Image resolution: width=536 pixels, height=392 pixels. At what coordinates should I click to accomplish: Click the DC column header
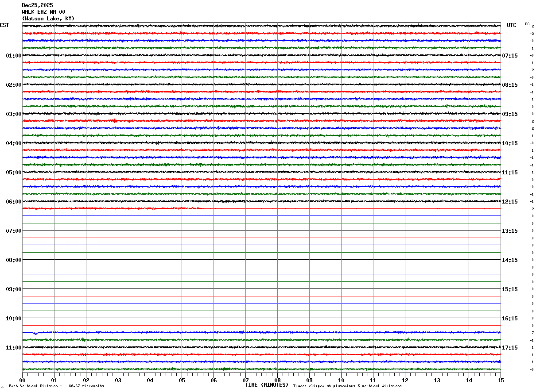(527, 24)
